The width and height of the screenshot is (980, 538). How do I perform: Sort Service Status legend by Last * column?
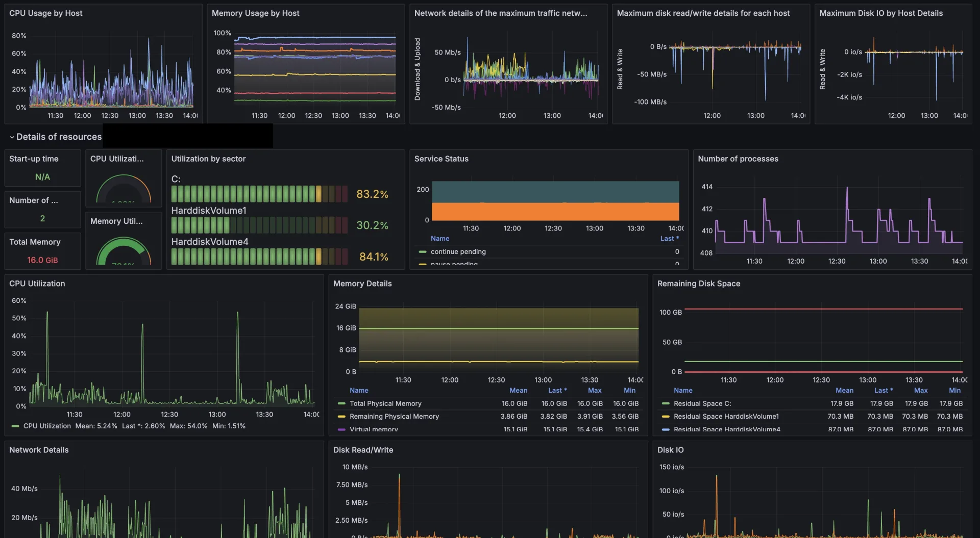click(x=670, y=238)
